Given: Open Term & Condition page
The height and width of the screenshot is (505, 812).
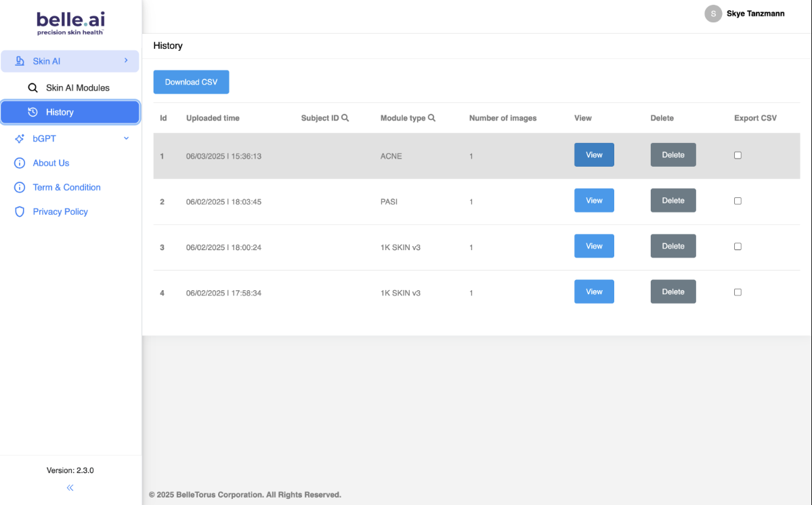Looking at the screenshot, I should [66, 187].
